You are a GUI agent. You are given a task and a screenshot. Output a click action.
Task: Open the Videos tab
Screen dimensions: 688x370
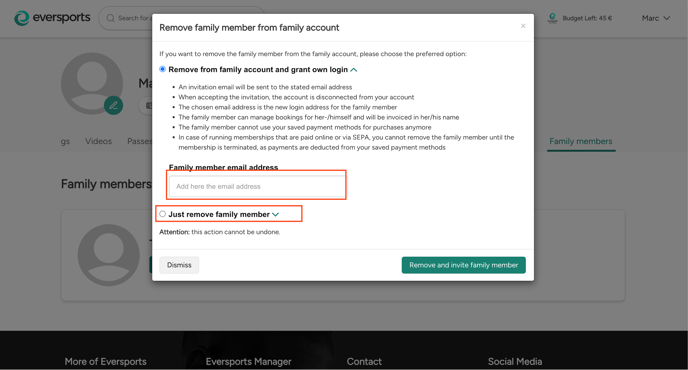pyautogui.click(x=98, y=141)
